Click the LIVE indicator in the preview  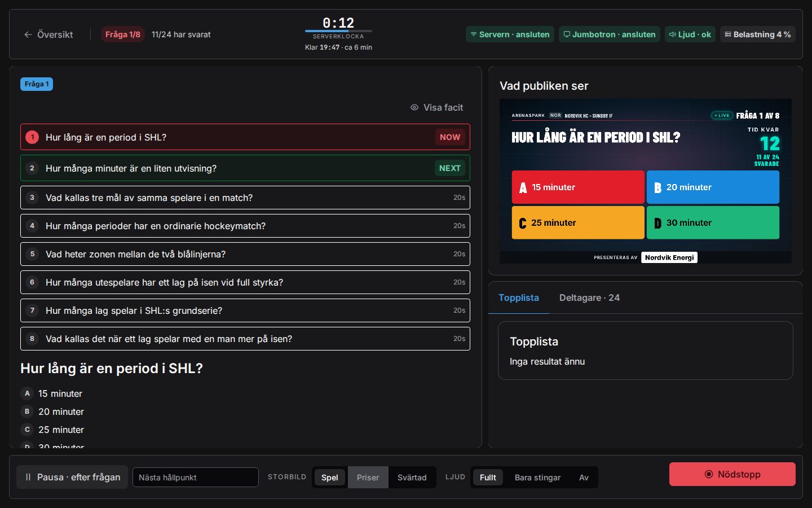722,115
